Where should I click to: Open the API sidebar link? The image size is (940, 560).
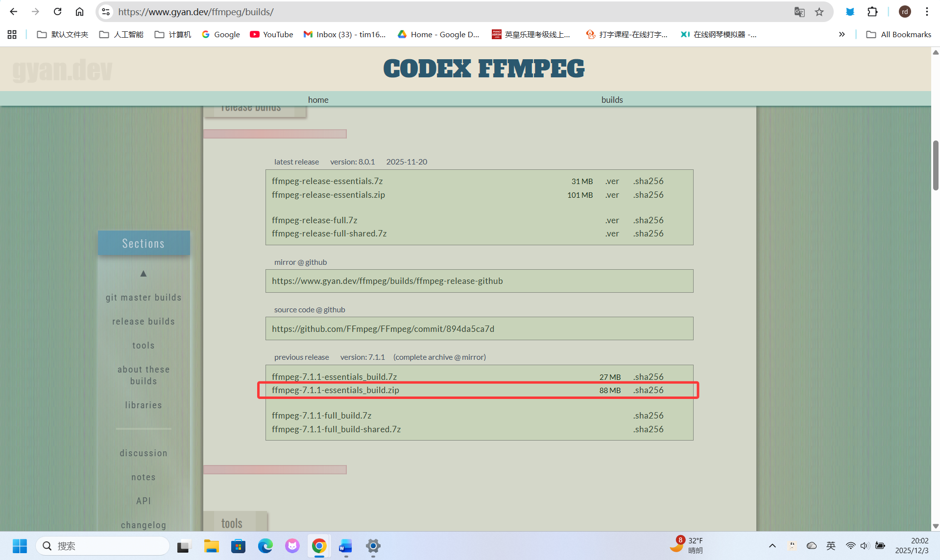click(144, 501)
